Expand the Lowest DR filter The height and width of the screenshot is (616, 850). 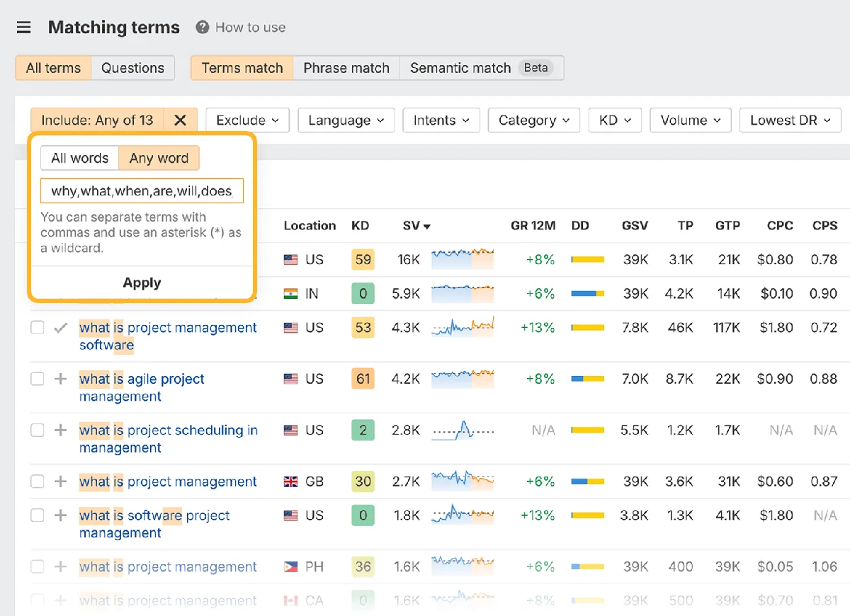click(790, 120)
